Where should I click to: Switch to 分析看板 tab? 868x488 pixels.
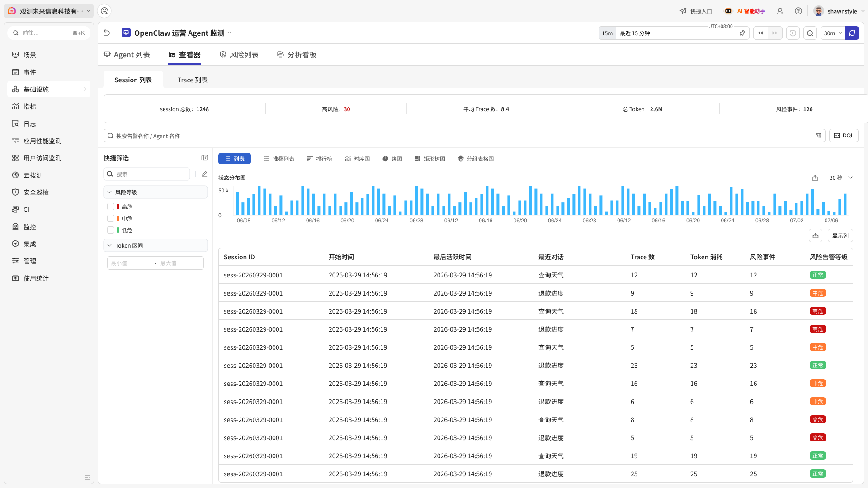tap(297, 55)
